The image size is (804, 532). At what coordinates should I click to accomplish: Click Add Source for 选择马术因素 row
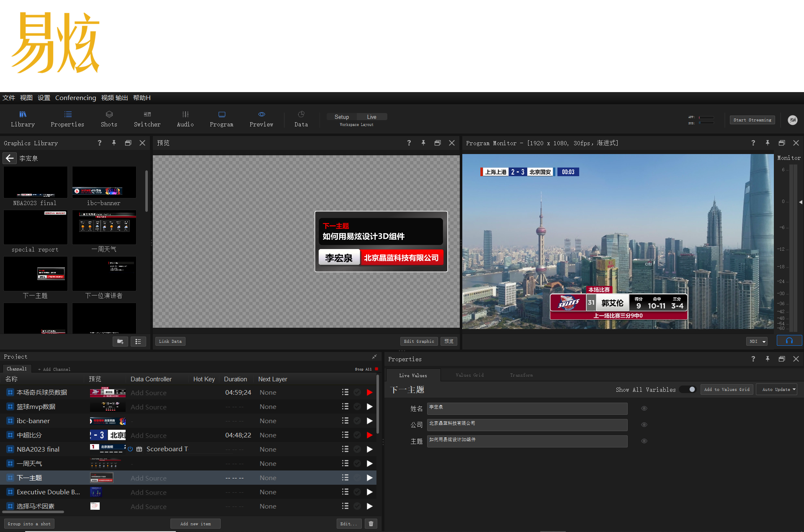[149, 506]
